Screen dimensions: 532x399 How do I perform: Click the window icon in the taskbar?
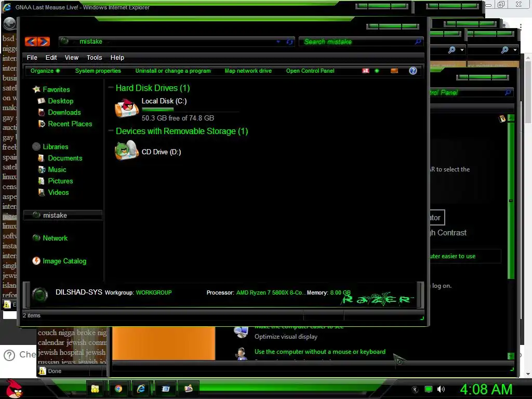coord(166,389)
